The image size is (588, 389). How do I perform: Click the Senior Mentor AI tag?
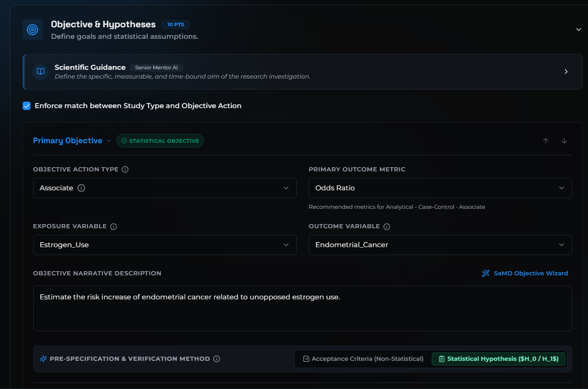point(156,67)
